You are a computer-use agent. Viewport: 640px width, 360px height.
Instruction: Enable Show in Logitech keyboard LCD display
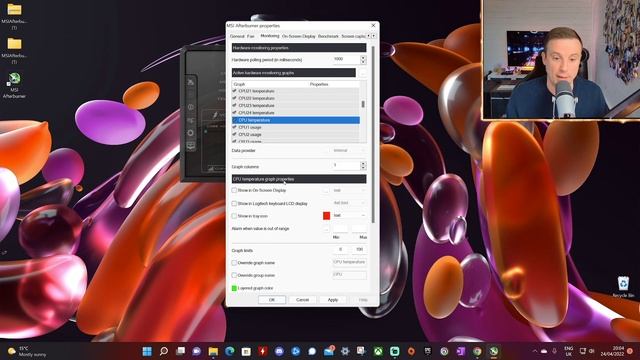(x=234, y=203)
